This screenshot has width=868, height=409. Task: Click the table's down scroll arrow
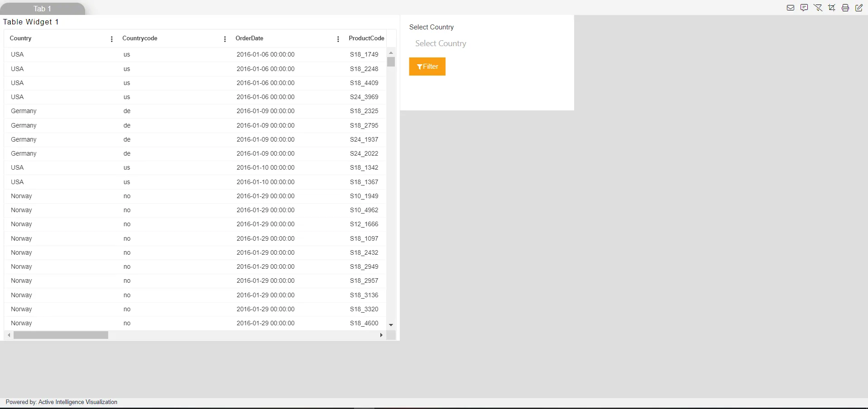point(391,325)
